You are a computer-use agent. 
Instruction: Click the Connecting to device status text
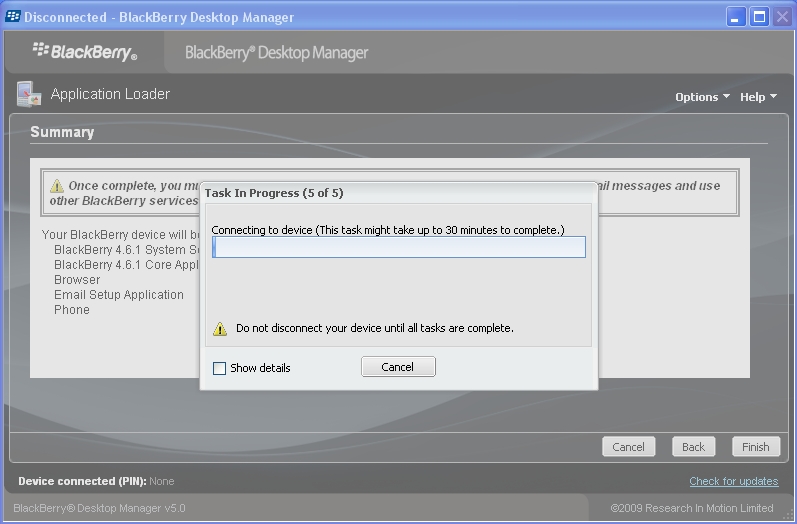[x=388, y=230]
